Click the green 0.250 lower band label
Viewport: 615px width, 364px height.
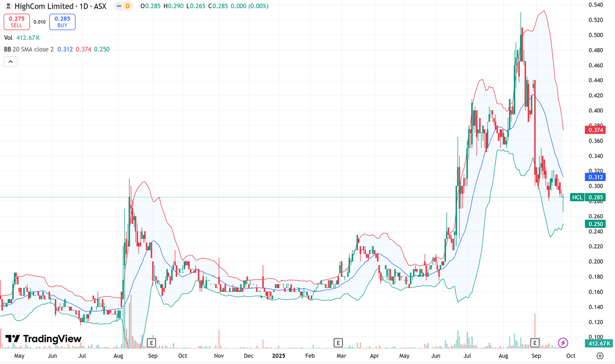click(595, 224)
